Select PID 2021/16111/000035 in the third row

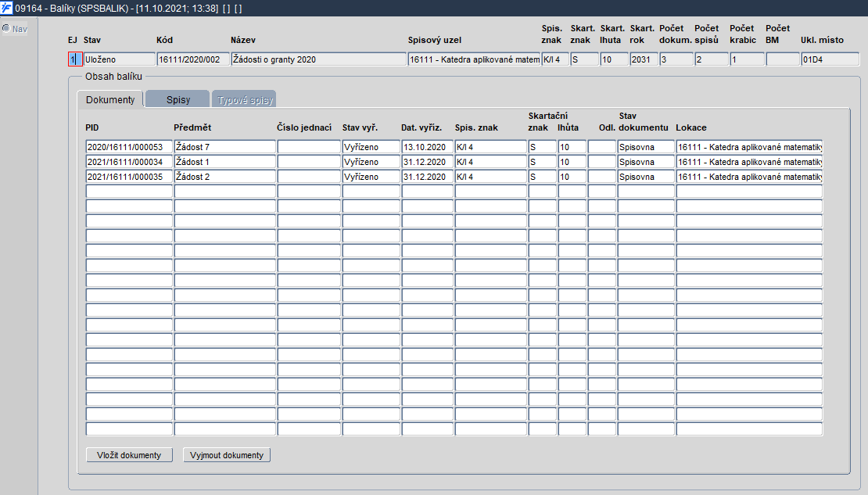(129, 177)
